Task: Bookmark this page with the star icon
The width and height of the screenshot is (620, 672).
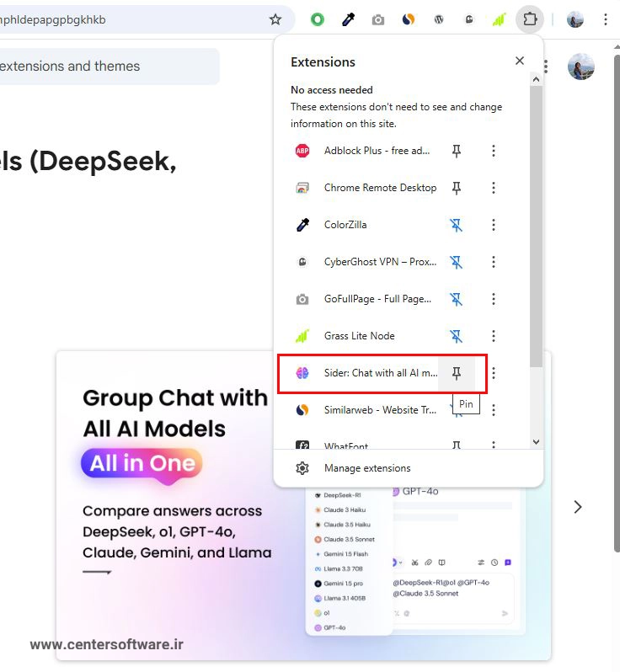Action: (x=275, y=19)
